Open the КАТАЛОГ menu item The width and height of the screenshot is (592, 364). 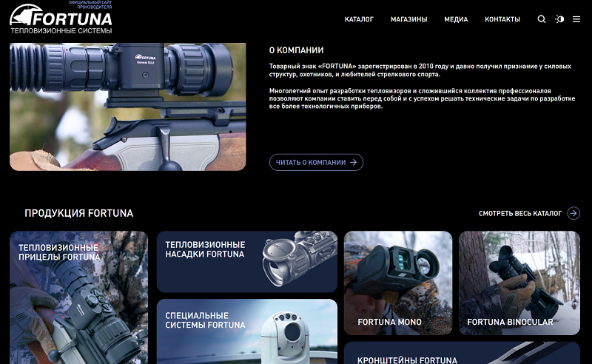tap(359, 19)
